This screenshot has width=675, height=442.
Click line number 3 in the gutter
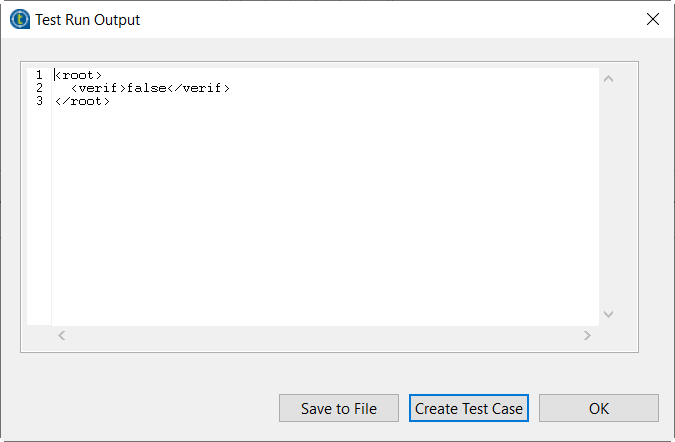pyautogui.click(x=39, y=101)
